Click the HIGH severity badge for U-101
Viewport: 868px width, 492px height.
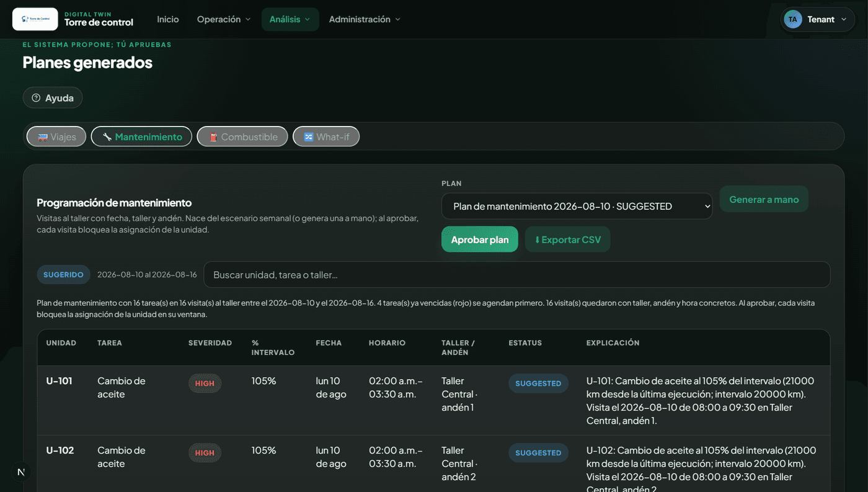pyautogui.click(x=205, y=383)
